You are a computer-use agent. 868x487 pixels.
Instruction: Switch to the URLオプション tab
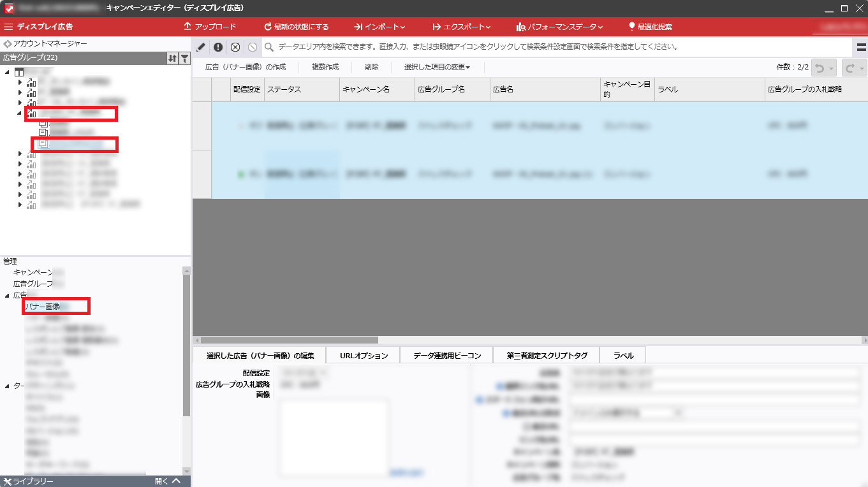point(364,356)
